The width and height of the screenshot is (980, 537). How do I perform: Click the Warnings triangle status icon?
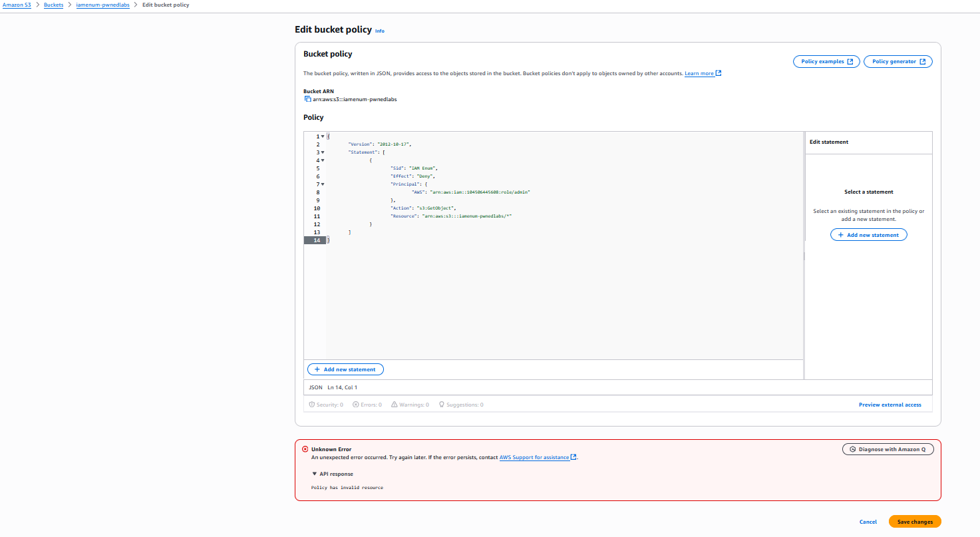[x=395, y=405]
